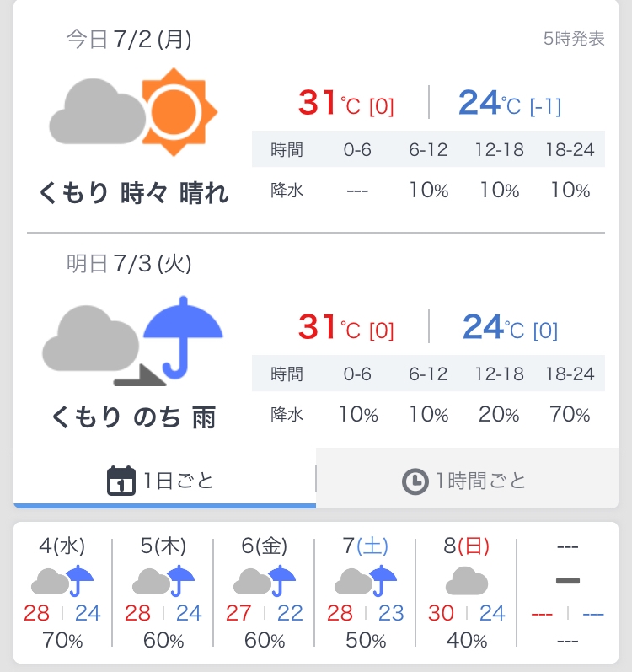Open the 今日 7/2 (月) forecast heading

tap(129, 40)
